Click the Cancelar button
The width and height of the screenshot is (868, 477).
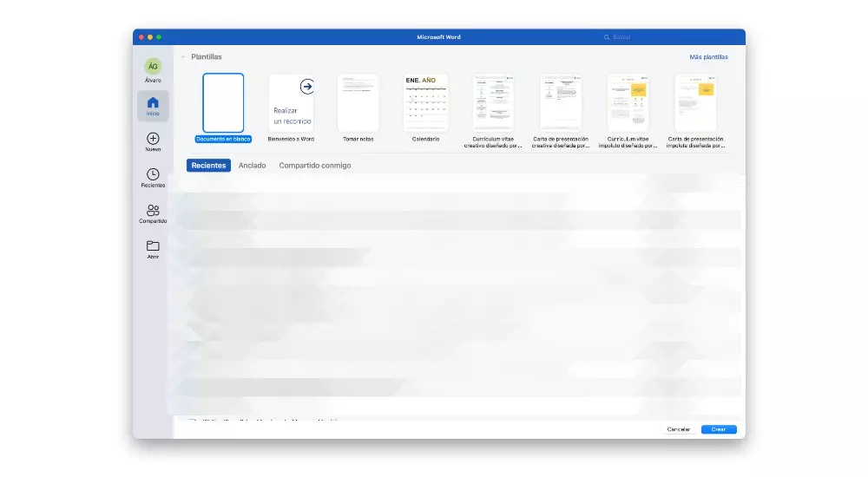[x=679, y=429]
